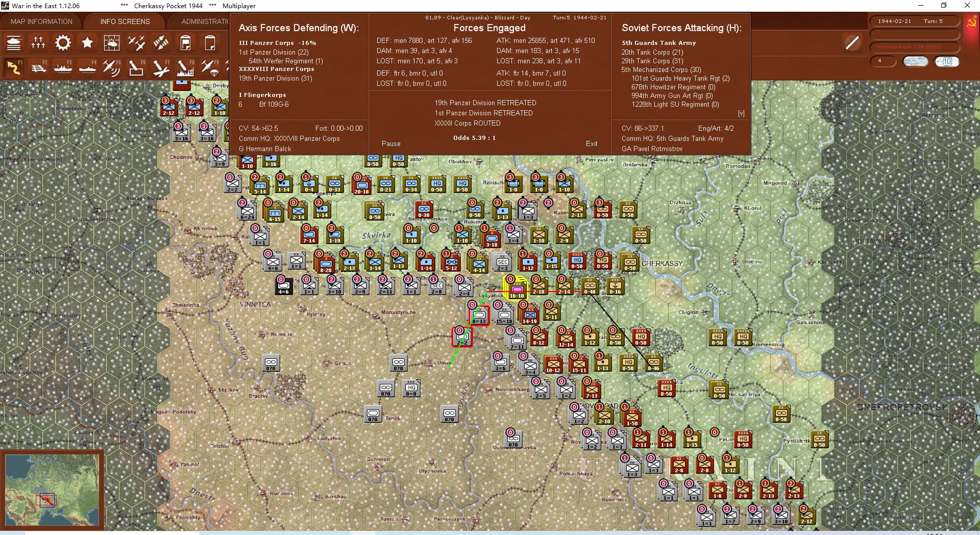Select the red-outlined 2=2 German unit
Image resolution: width=980 pixels, height=535 pixels.
pos(462,337)
